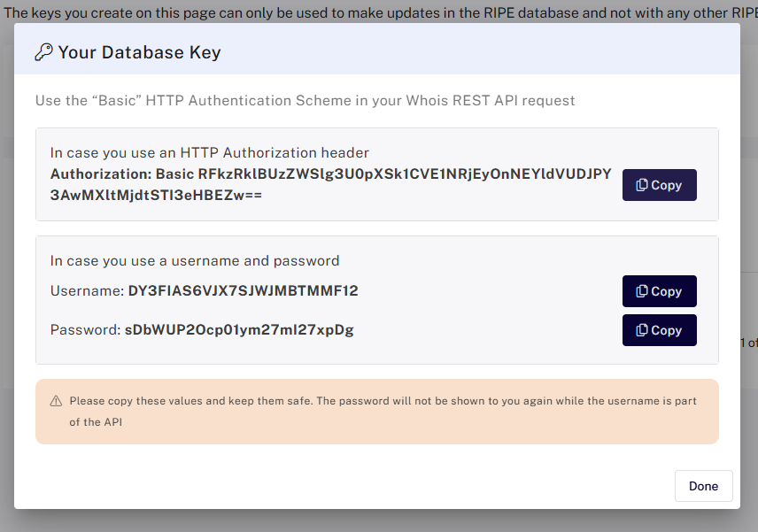Copy the Basic Authorization header value
758x532 pixels.
click(x=660, y=185)
